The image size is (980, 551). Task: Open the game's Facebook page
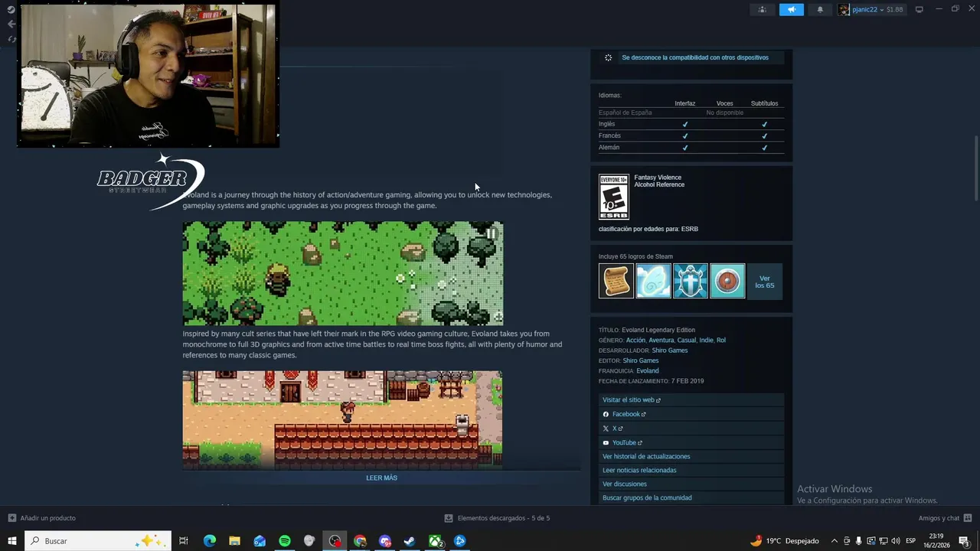click(691, 414)
